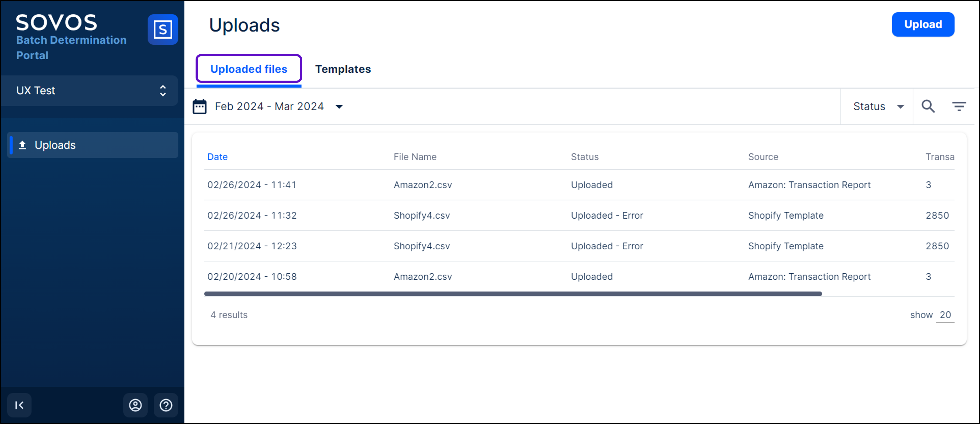Click the horizontal table scrollbar
The height and width of the screenshot is (424, 980).
coord(512,293)
